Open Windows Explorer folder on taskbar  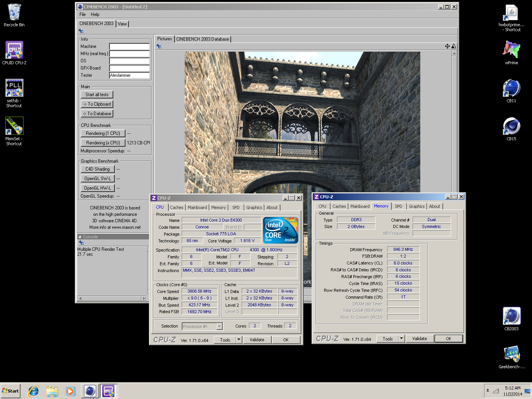point(52,391)
